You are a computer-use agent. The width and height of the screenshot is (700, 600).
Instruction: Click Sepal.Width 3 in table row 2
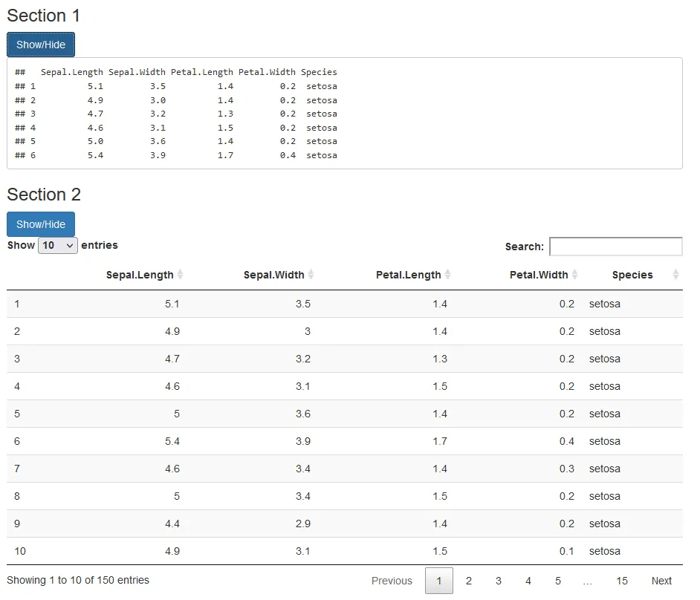pos(308,331)
